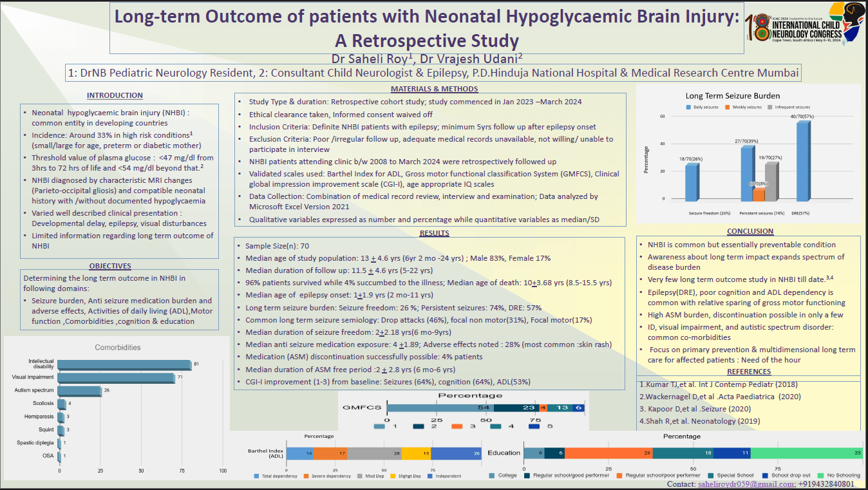
Task: Click the 'Severe dependency' legend swatch
Action: click(x=306, y=476)
